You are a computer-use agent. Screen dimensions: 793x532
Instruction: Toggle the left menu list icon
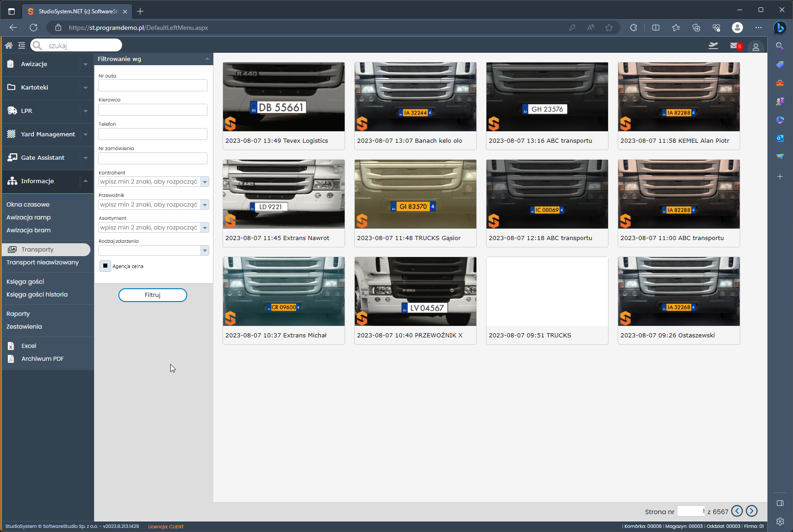click(22, 45)
